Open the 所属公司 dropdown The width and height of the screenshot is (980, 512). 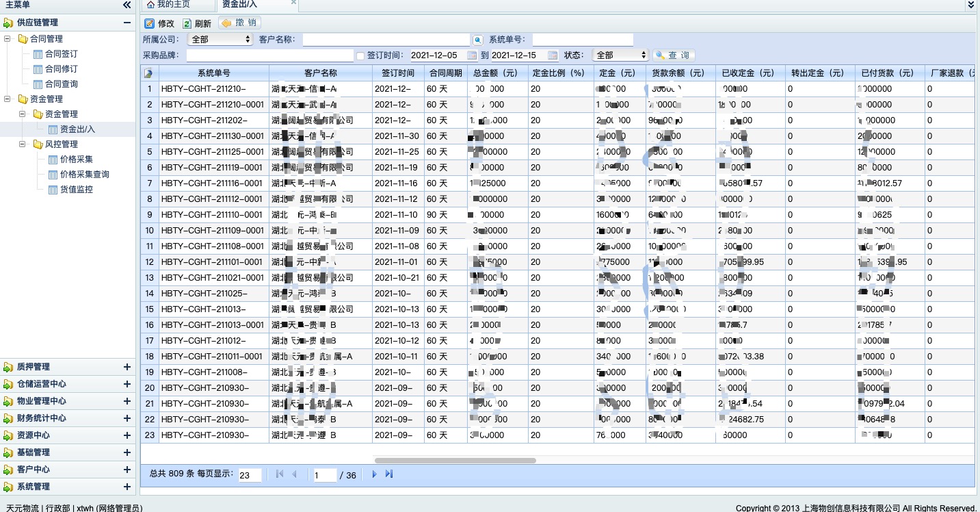220,40
